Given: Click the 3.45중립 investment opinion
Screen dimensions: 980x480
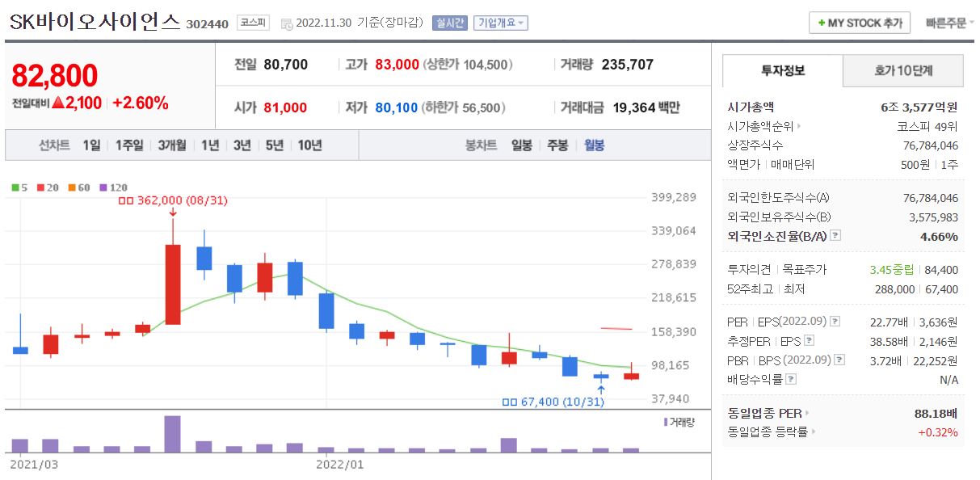Looking at the screenshot, I should [891, 270].
